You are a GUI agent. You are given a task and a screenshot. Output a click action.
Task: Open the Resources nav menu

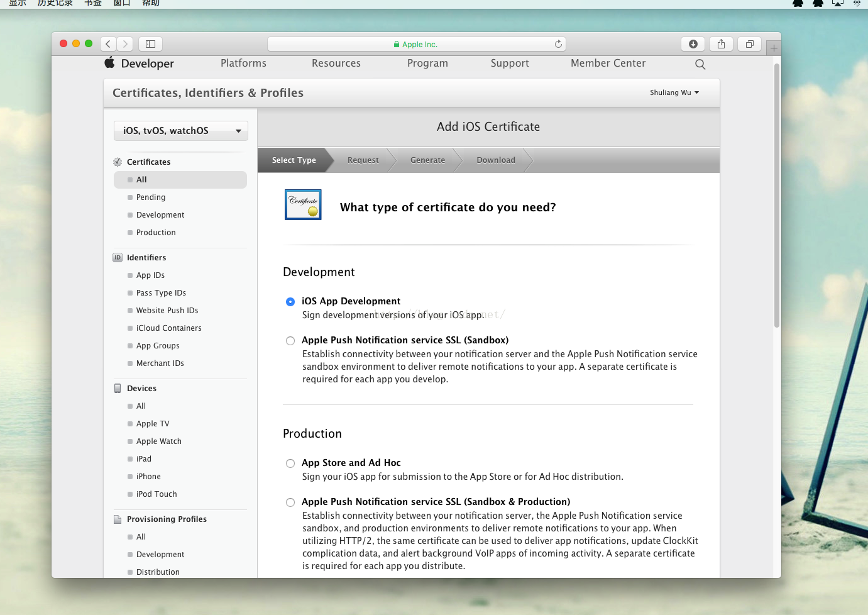pyautogui.click(x=336, y=64)
